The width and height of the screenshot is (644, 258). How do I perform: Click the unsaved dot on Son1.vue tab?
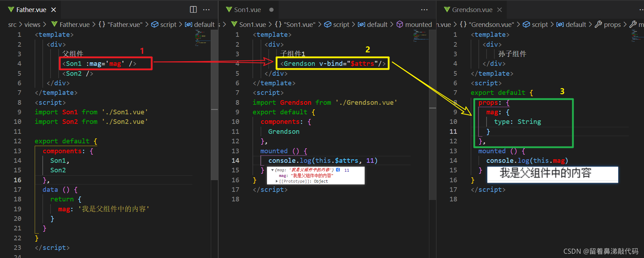(x=271, y=10)
